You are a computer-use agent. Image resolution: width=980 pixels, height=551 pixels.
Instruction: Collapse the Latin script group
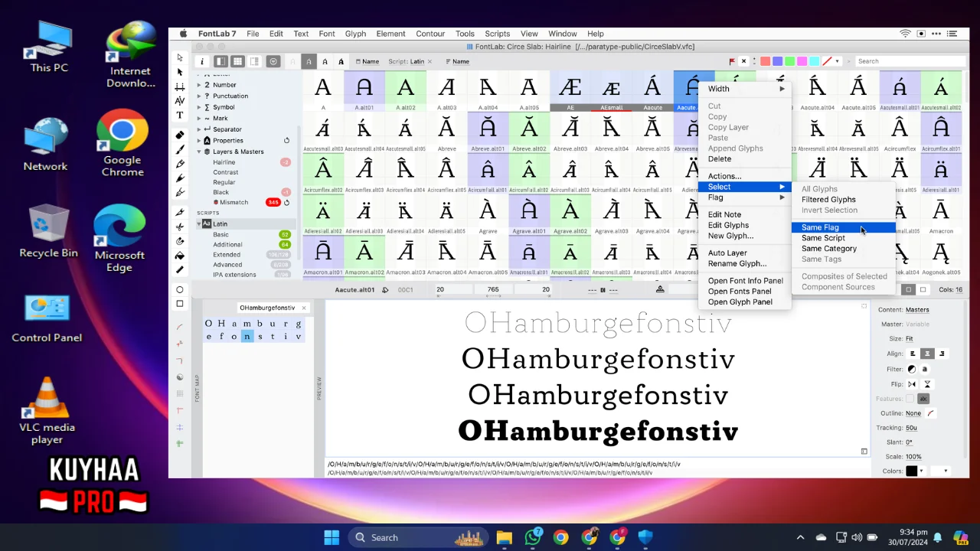click(199, 224)
